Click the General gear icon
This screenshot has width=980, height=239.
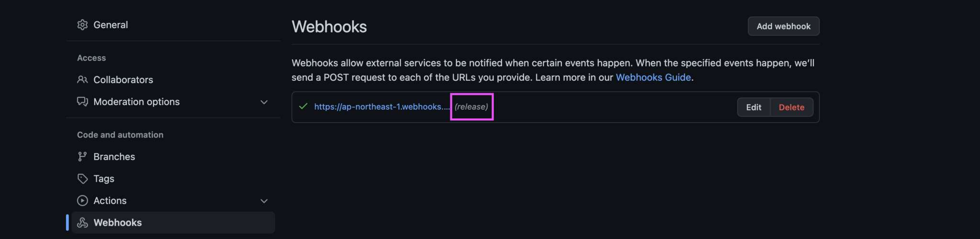coord(82,25)
